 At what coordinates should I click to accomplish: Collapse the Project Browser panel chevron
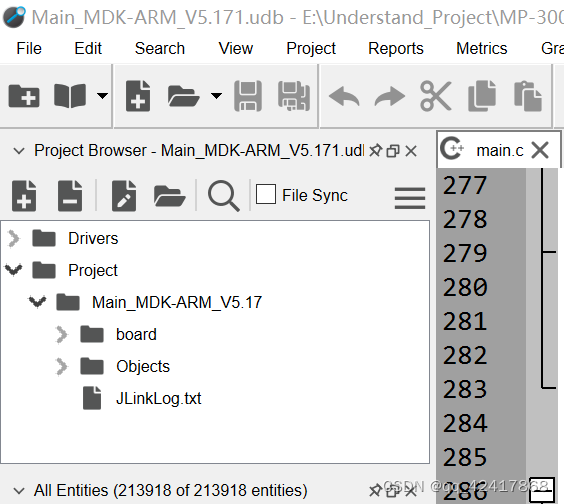pyautogui.click(x=19, y=151)
